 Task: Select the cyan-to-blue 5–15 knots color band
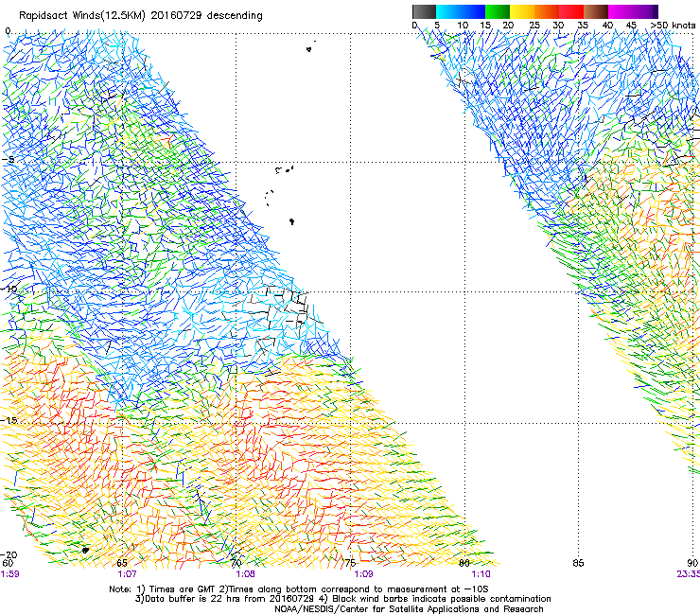tap(461, 11)
